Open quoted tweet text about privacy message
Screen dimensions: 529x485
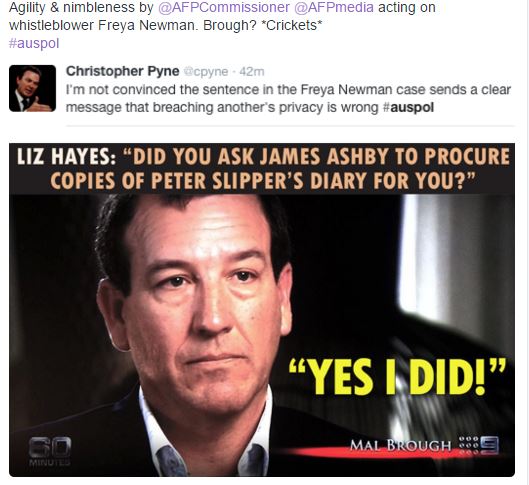tap(288, 98)
